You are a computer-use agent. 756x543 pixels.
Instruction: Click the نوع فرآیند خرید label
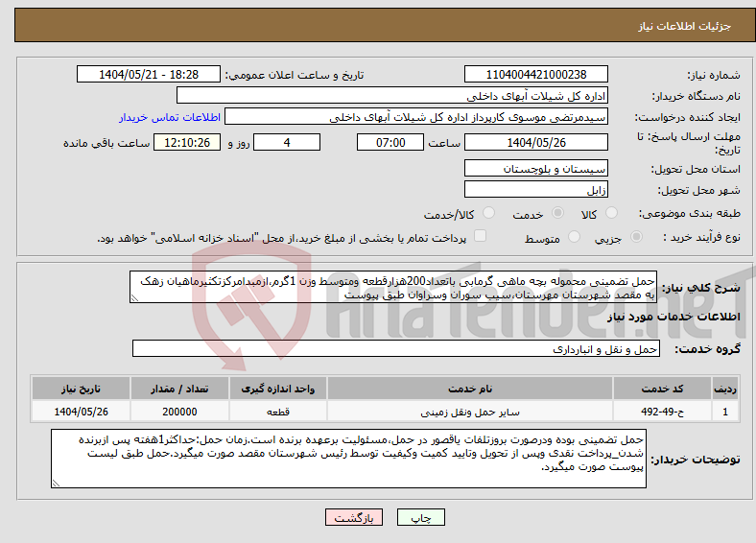tap(701, 237)
